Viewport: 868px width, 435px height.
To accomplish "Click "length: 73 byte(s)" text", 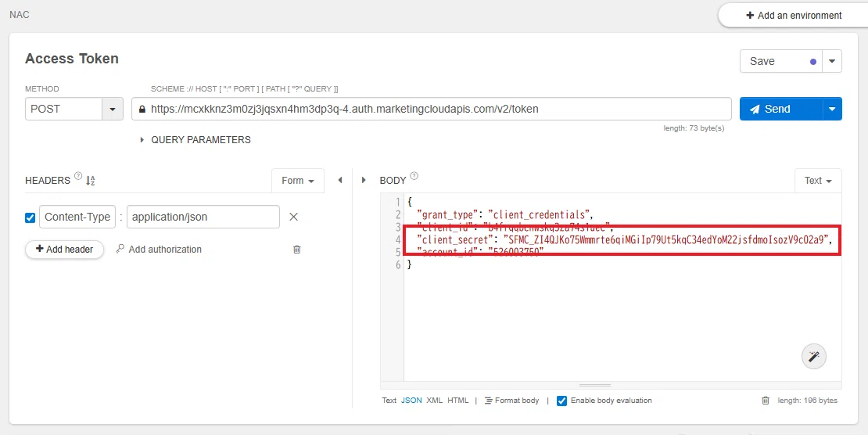I will (694, 128).
